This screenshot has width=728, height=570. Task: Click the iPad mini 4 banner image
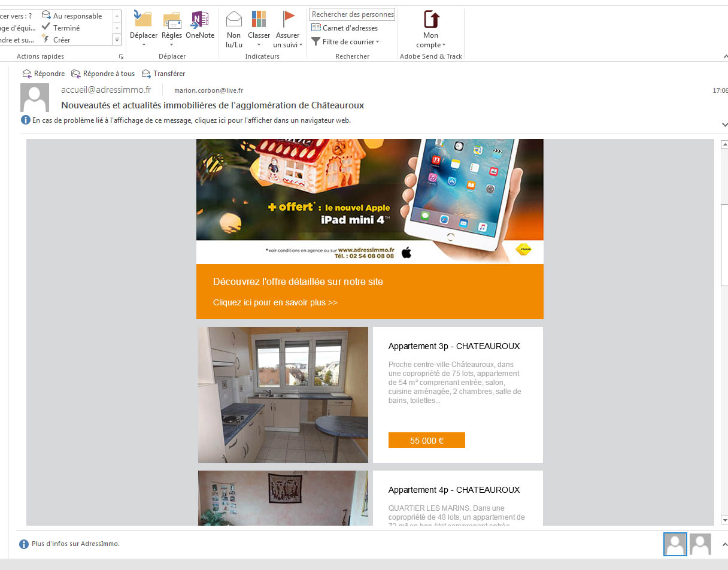(370, 201)
